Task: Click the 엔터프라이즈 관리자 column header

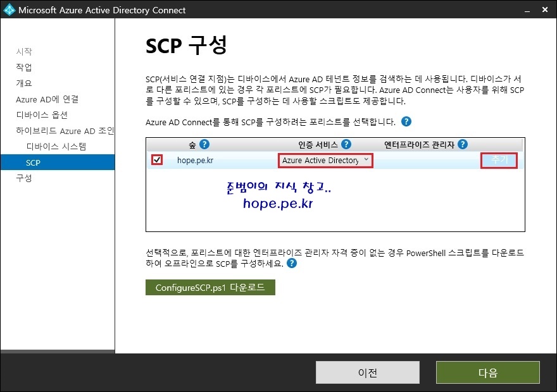Action: [x=419, y=145]
